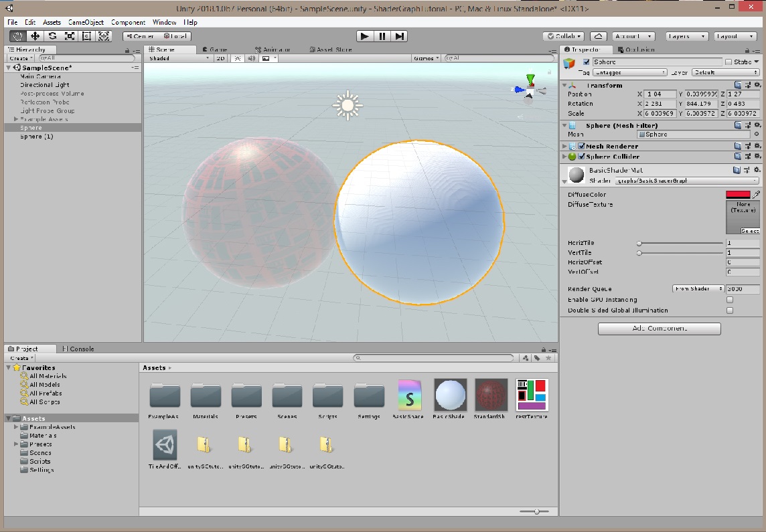Collapse the Transform component section
The height and width of the screenshot is (532, 766).
pos(566,85)
